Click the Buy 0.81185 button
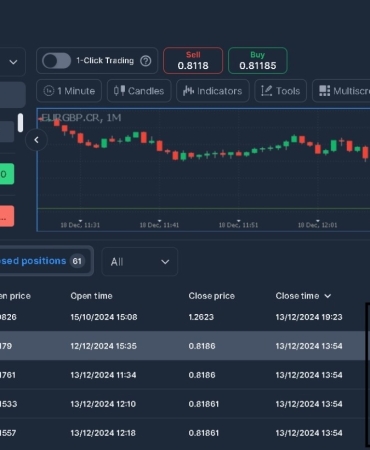 258,61
